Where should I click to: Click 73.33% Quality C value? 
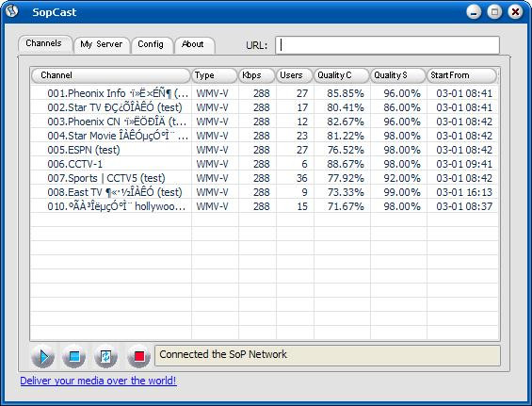click(346, 192)
